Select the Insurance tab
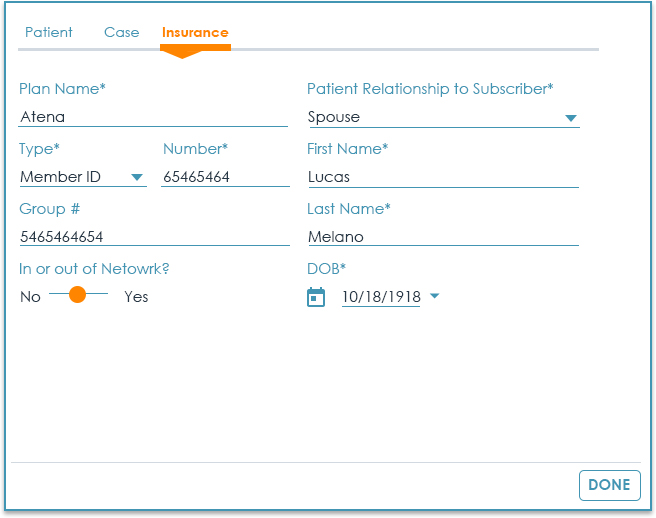Viewport: 656px width, 518px height. pyautogui.click(x=195, y=32)
